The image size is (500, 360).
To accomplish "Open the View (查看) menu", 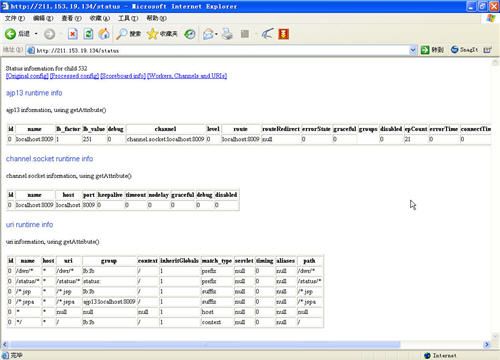I will click(71, 18).
